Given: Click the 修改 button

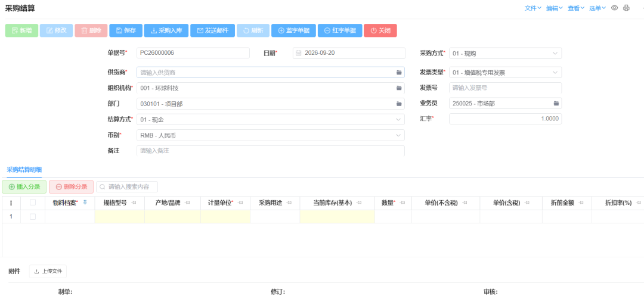Looking at the screenshot, I should 56,30.
